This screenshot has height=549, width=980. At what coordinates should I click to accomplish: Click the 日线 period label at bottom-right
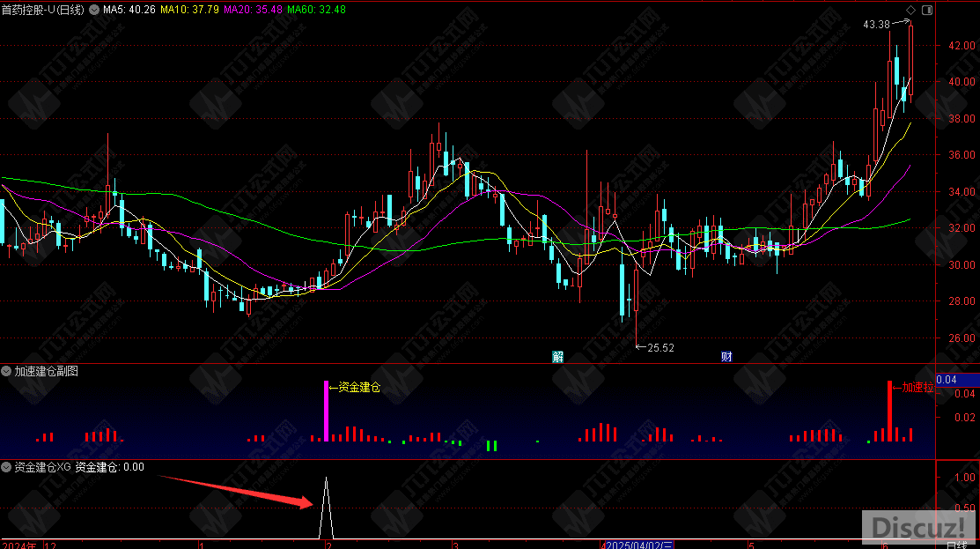click(x=955, y=545)
